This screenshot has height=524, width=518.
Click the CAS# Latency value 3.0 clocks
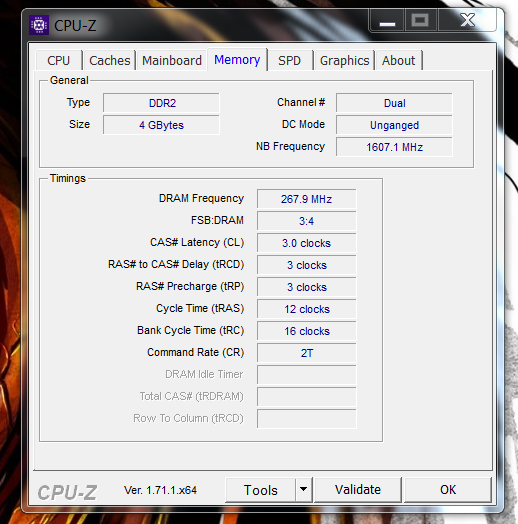tap(307, 243)
